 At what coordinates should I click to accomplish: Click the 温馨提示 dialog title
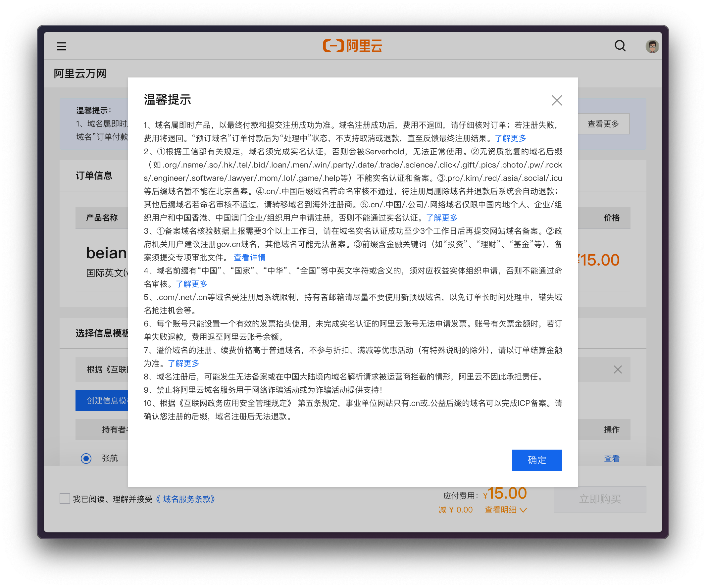(x=168, y=100)
